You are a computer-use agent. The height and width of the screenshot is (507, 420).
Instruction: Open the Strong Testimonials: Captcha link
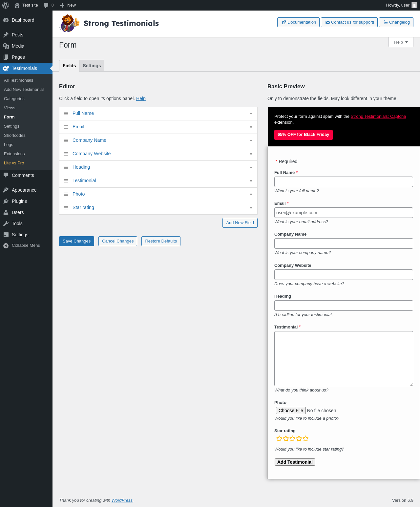(378, 116)
